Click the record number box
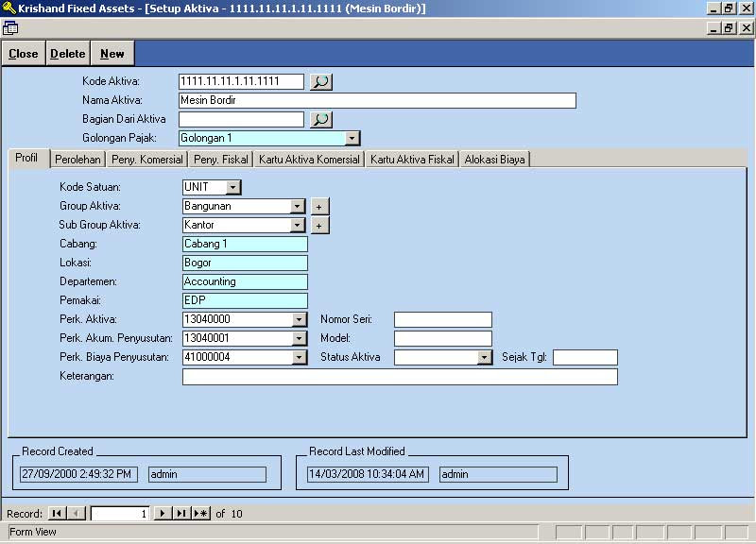Image resolution: width=756 pixels, height=544 pixels. 120,513
